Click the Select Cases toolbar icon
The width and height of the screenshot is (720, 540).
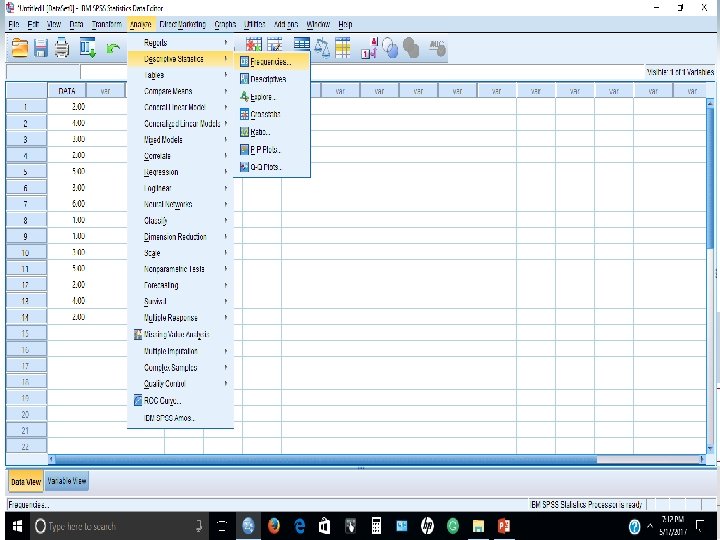point(343,47)
